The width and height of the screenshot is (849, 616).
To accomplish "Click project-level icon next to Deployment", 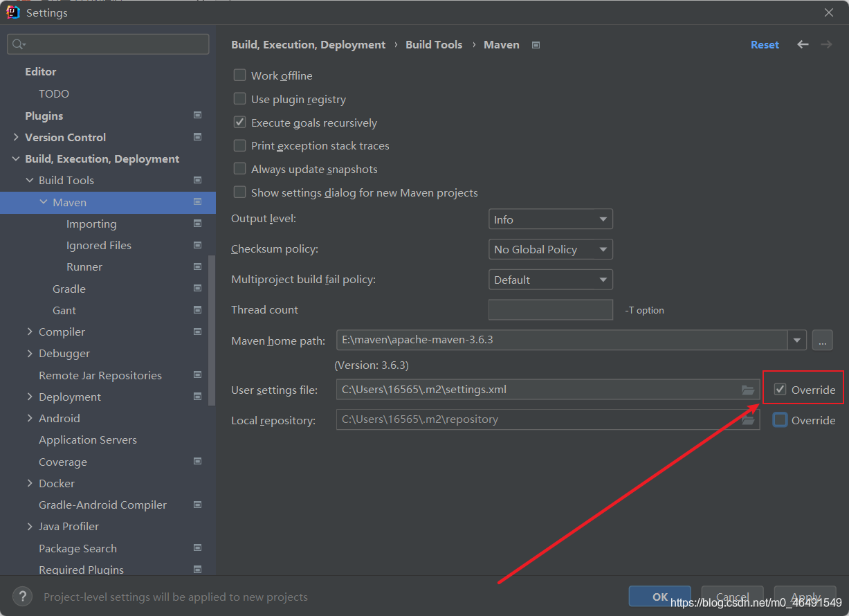I will click(x=197, y=397).
